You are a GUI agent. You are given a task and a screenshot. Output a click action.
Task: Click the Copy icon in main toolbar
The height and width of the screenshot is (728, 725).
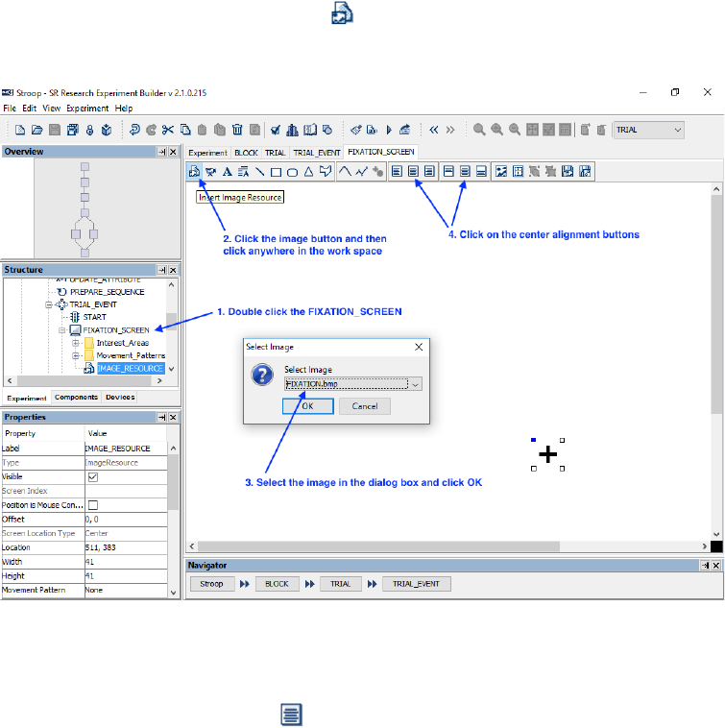185,130
